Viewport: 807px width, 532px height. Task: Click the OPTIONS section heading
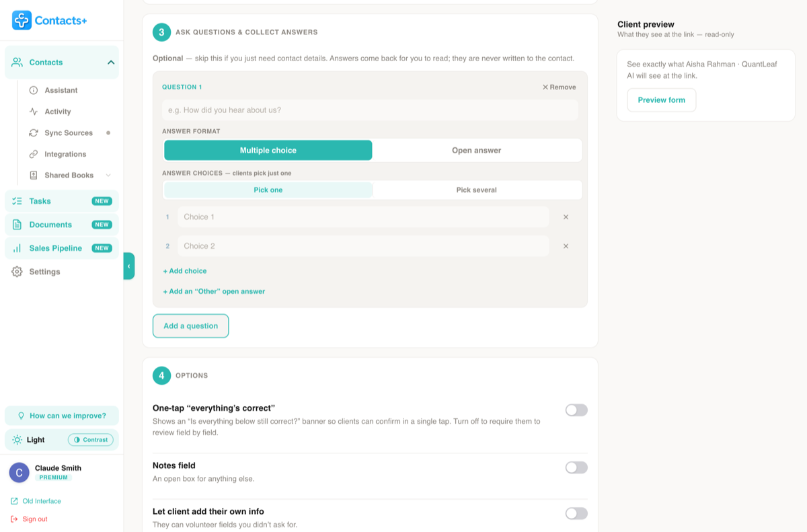(192, 376)
